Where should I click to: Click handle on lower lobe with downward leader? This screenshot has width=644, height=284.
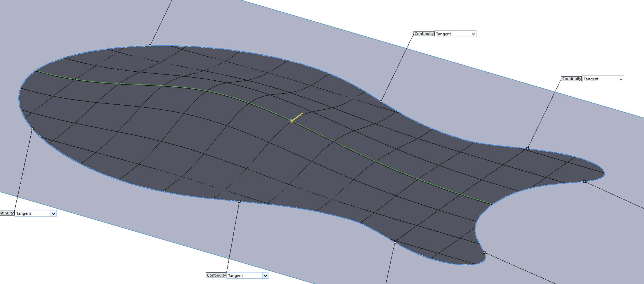pos(395,243)
